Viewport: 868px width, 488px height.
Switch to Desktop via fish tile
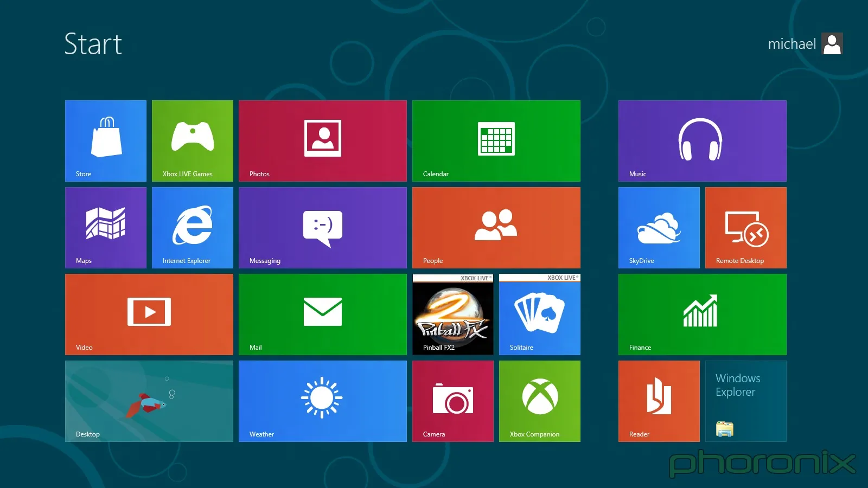(x=149, y=401)
